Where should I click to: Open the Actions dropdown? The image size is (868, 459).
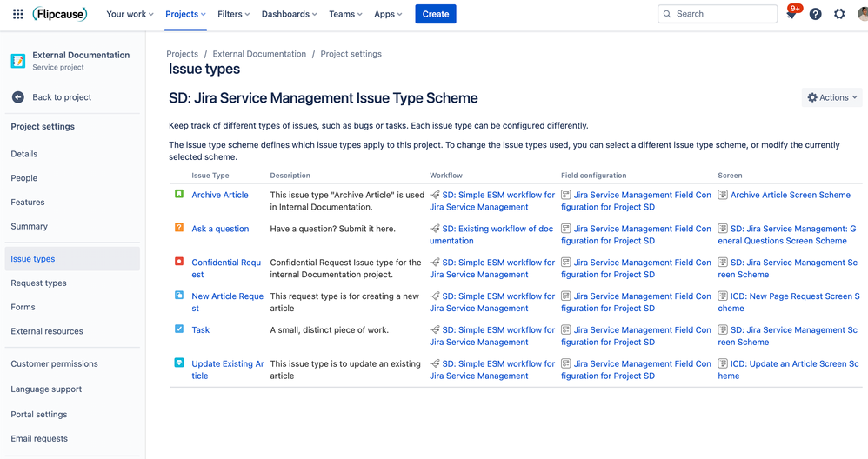pyautogui.click(x=832, y=97)
